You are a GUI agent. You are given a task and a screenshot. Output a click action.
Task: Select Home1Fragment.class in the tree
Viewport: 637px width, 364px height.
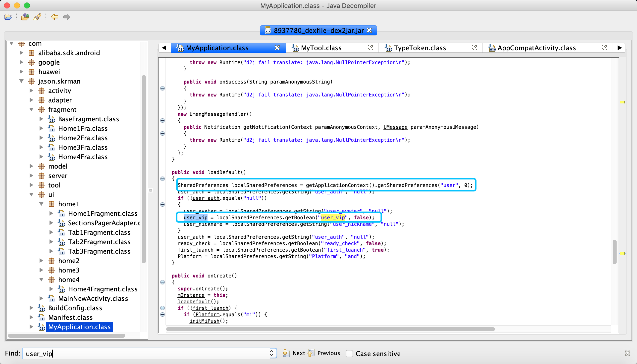[103, 214]
